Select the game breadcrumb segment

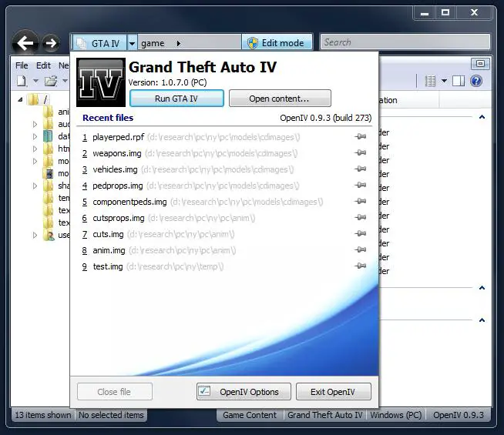[x=153, y=43]
